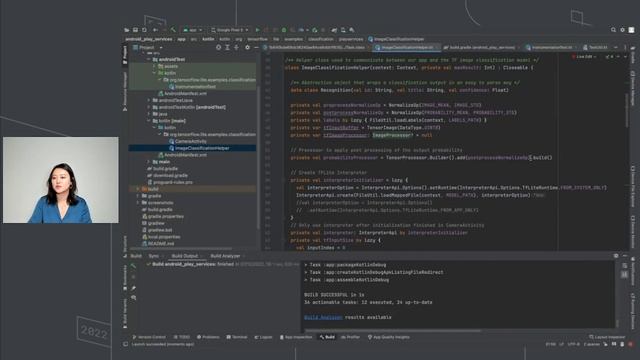Screen dimensions: 640x360
Task: Open Build panel settings gear icon
Action: click(616, 256)
